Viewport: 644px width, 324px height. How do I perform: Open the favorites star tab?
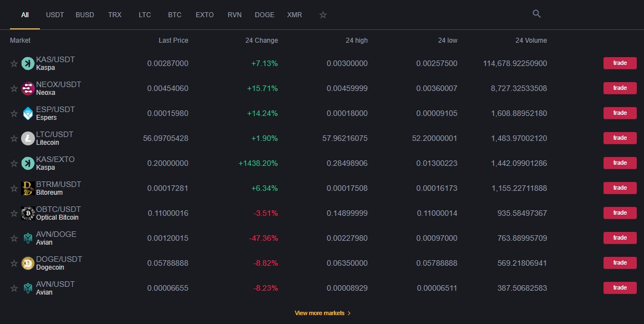[323, 15]
